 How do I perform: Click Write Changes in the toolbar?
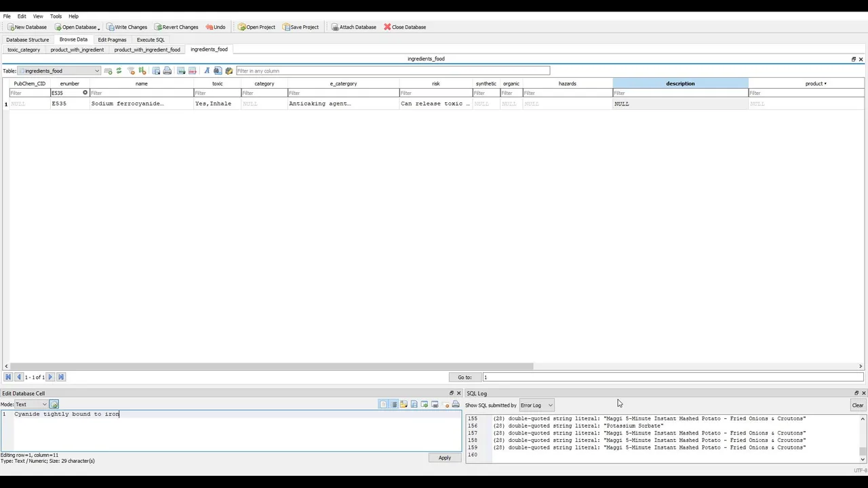[126, 27]
